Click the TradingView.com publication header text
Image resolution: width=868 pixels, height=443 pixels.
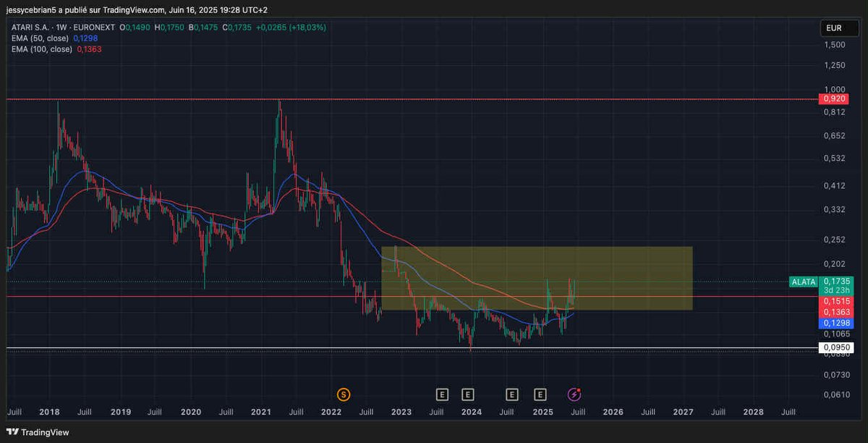tap(137, 9)
